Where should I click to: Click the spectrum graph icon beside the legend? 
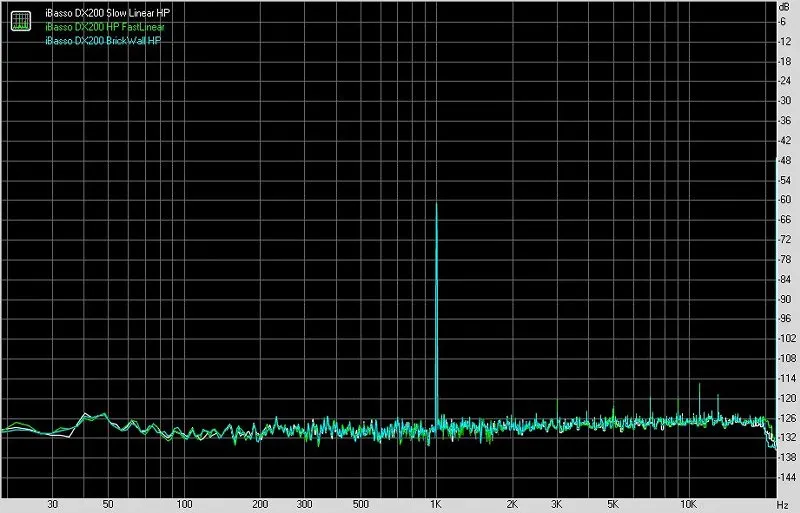click(x=21, y=20)
